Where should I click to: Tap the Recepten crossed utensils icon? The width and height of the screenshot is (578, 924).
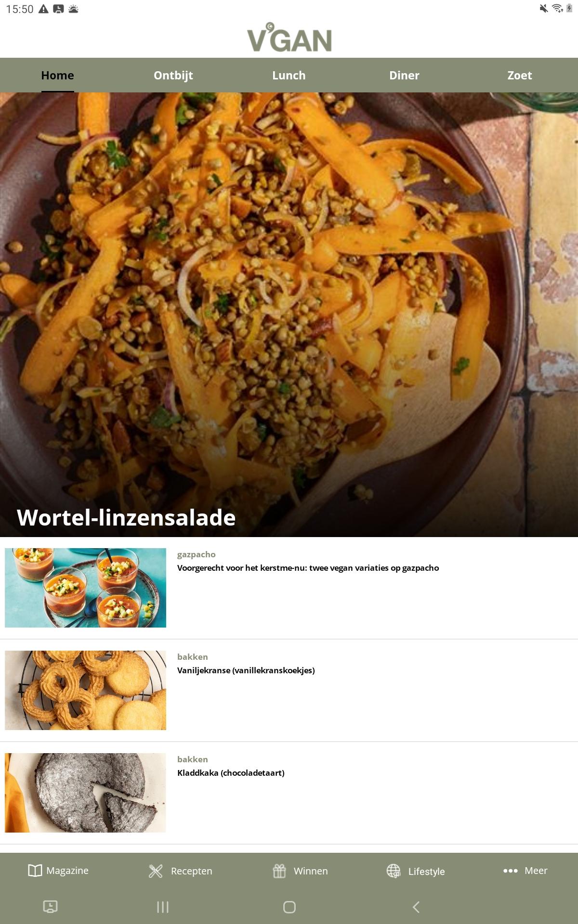(156, 871)
